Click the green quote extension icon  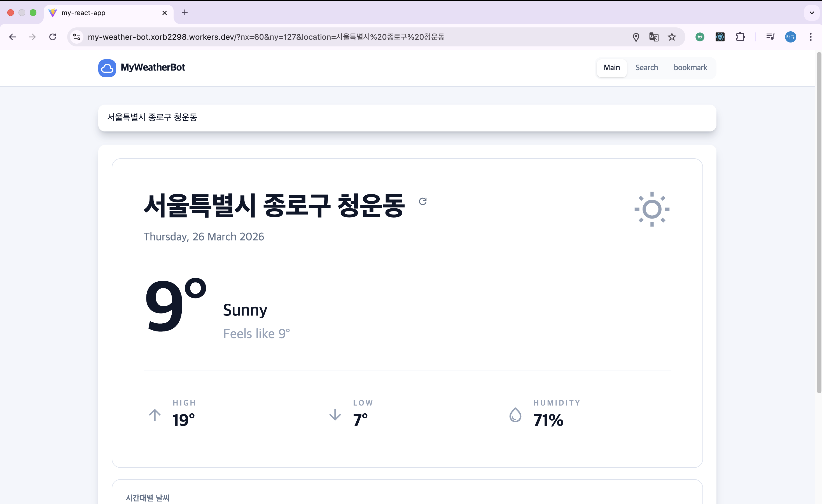tap(700, 37)
